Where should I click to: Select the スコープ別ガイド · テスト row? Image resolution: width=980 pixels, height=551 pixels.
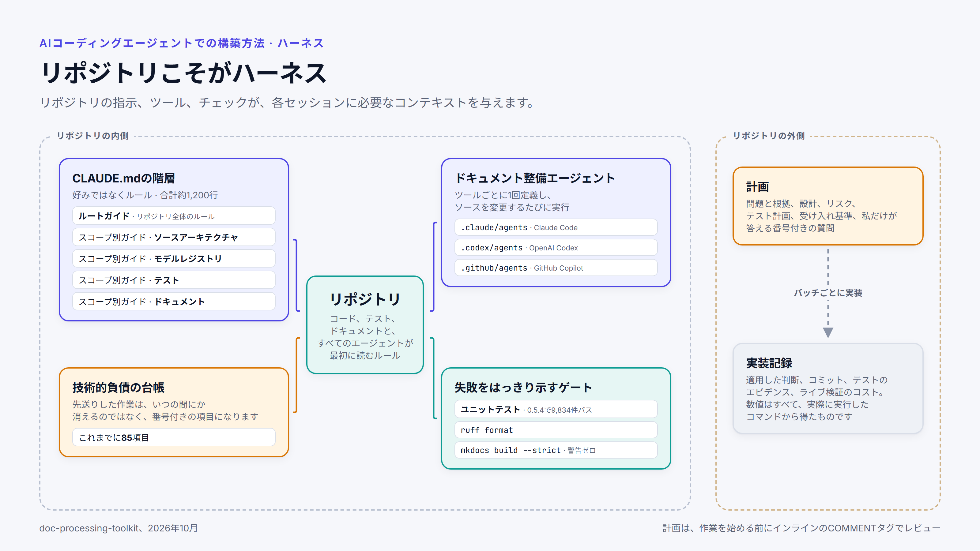(174, 280)
